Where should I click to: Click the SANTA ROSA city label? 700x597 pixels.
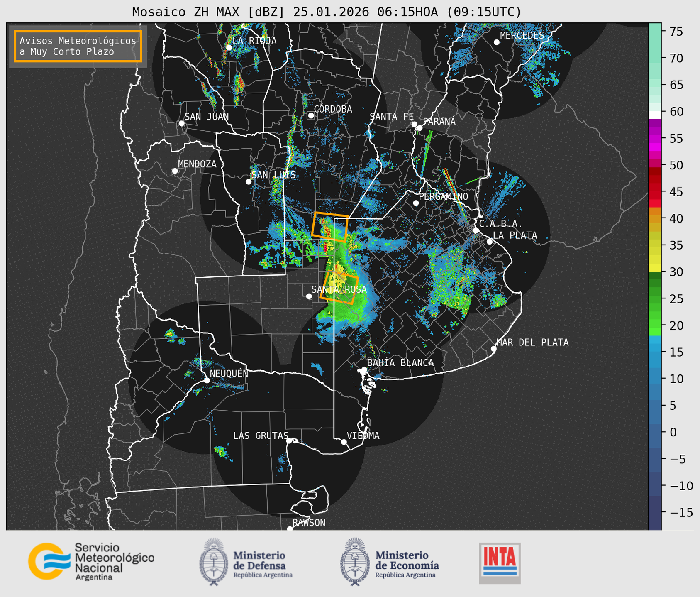(x=339, y=289)
